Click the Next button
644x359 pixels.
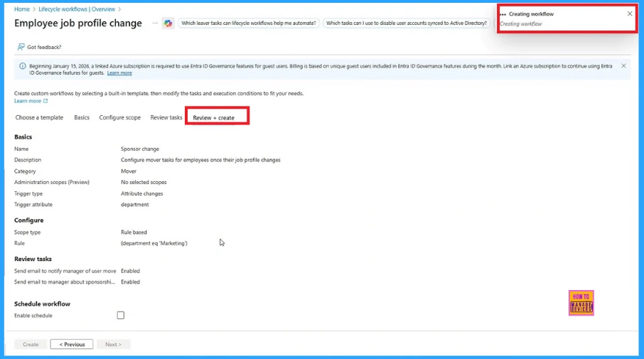tap(113, 344)
